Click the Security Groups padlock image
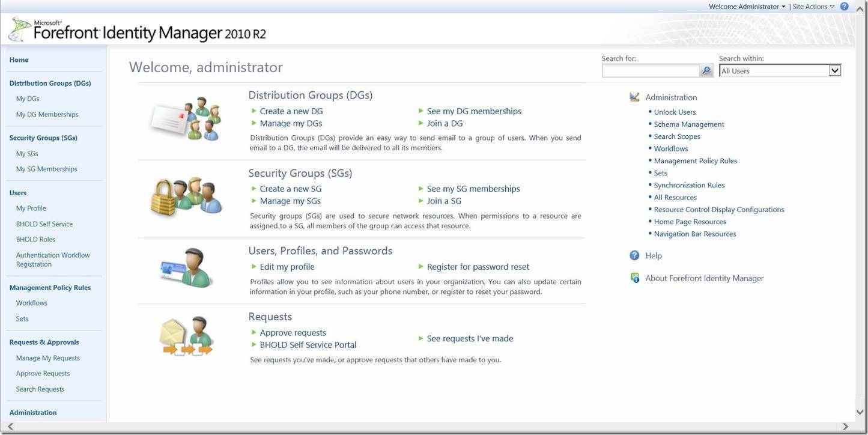 186,196
